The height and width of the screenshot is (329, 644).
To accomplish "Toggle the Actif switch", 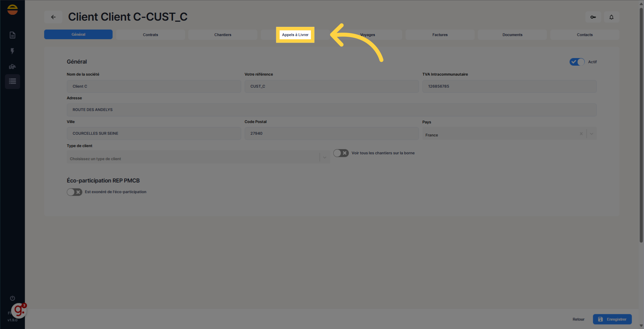I will click(x=577, y=62).
